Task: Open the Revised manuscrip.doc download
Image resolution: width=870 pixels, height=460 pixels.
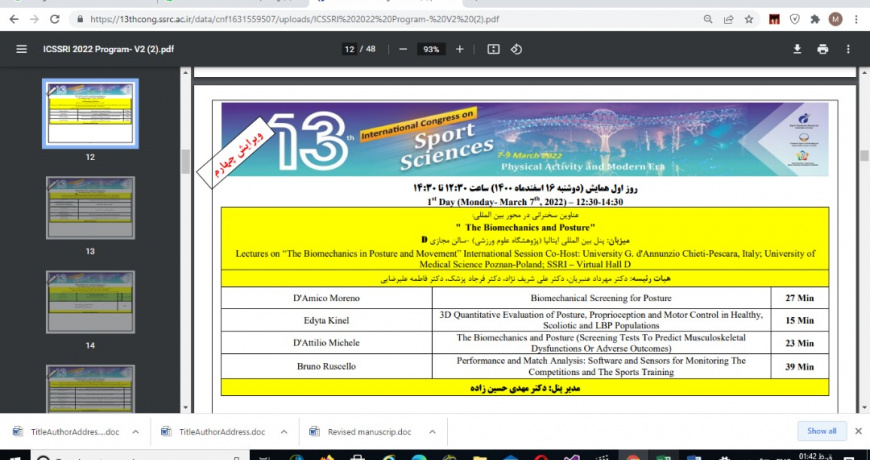Action: (369, 432)
